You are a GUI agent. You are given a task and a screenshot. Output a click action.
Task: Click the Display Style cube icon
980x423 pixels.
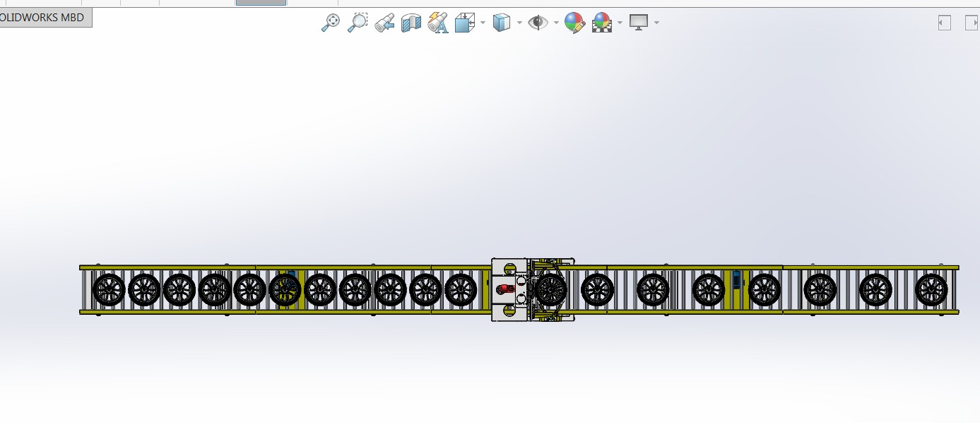[x=501, y=23]
